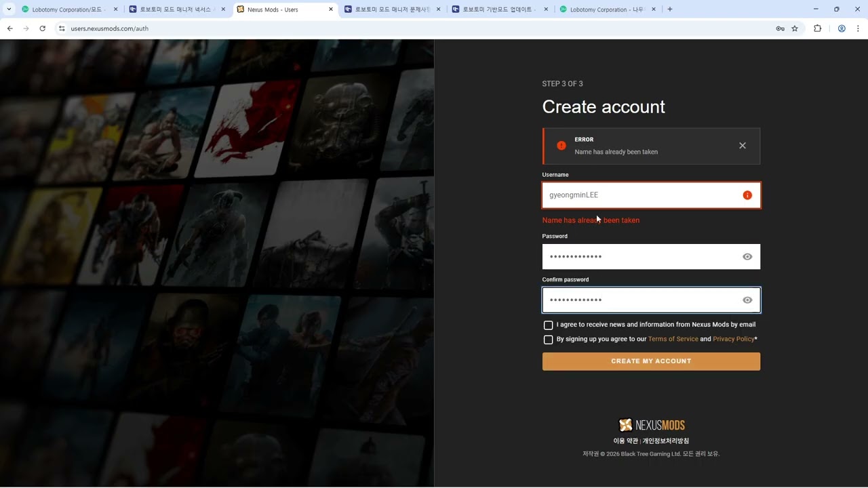Focus the Confirm password input field
Screen dimensions: 868x488
651,300
